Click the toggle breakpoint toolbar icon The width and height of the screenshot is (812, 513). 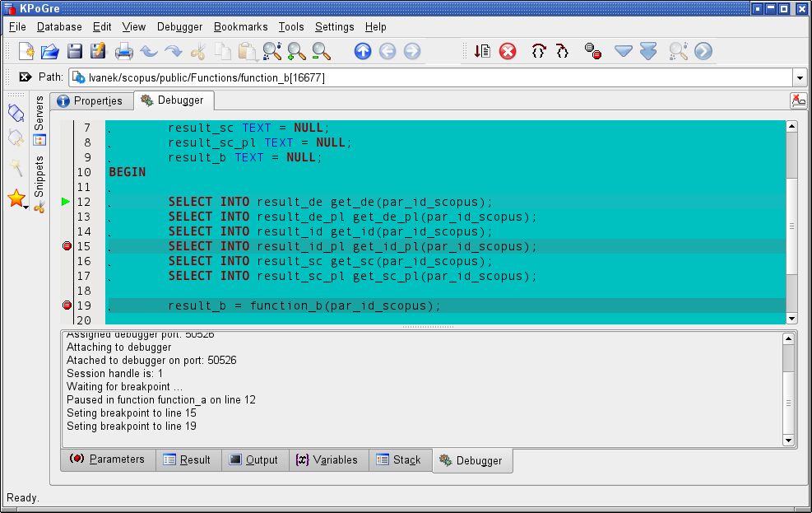592,52
